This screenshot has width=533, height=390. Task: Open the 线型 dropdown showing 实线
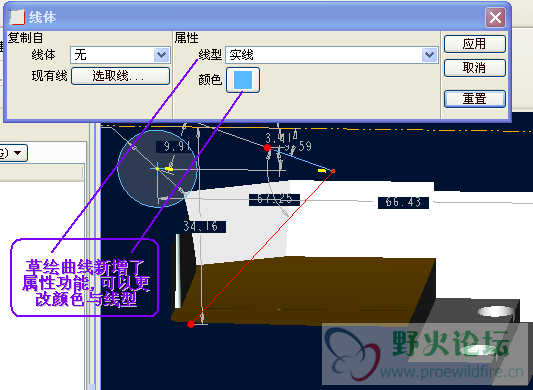tap(332, 55)
